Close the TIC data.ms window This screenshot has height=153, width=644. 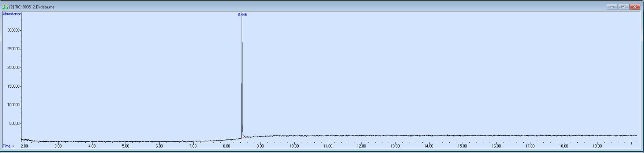tap(635, 7)
